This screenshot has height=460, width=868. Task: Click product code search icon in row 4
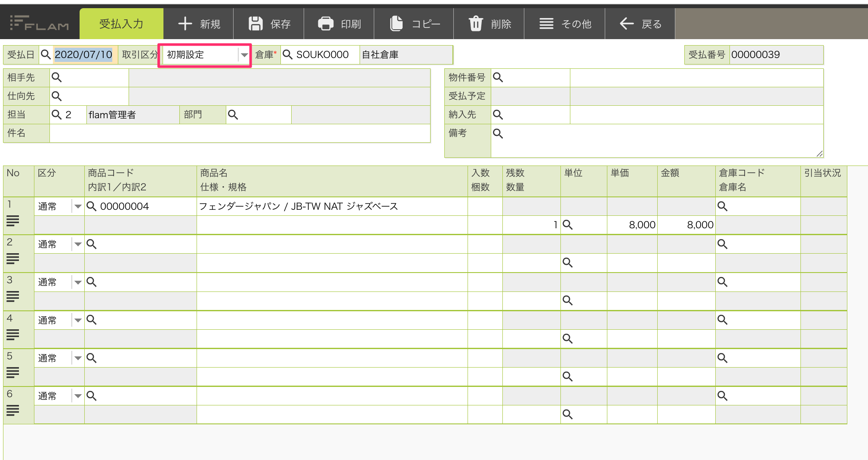click(x=91, y=320)
